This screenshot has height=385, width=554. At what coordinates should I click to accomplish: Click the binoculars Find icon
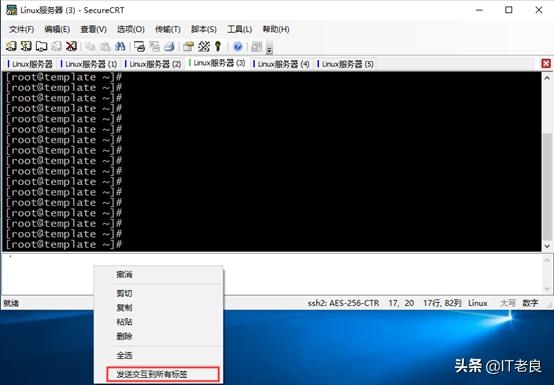coord(120,46)
